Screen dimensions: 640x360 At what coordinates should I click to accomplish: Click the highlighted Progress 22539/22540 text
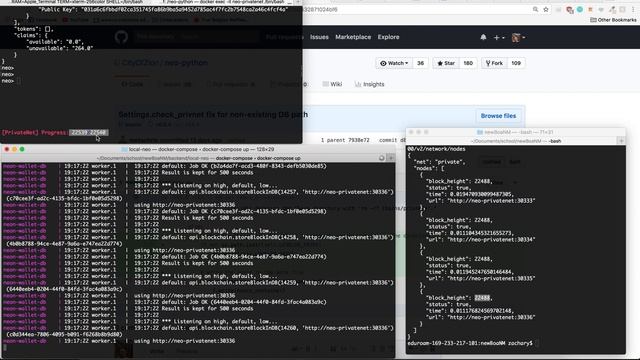click(89, 133)
